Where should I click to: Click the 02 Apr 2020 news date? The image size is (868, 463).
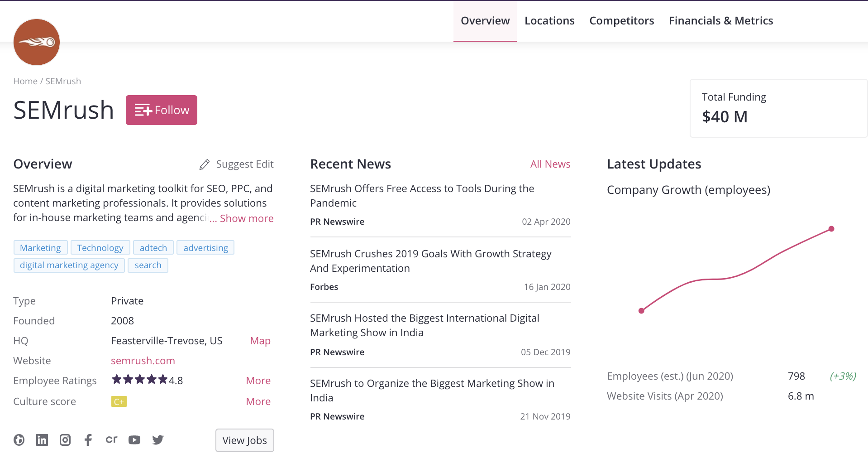click(x=546, y=222)
